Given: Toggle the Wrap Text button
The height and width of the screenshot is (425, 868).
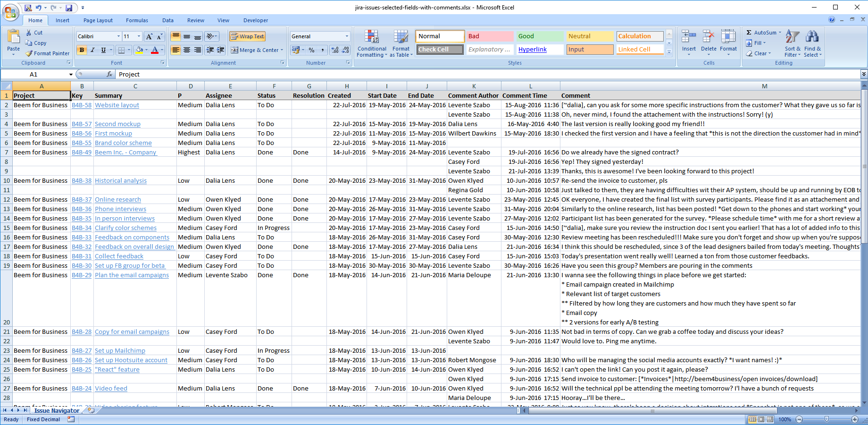Looking at the screenshot, I should [247, 36].
